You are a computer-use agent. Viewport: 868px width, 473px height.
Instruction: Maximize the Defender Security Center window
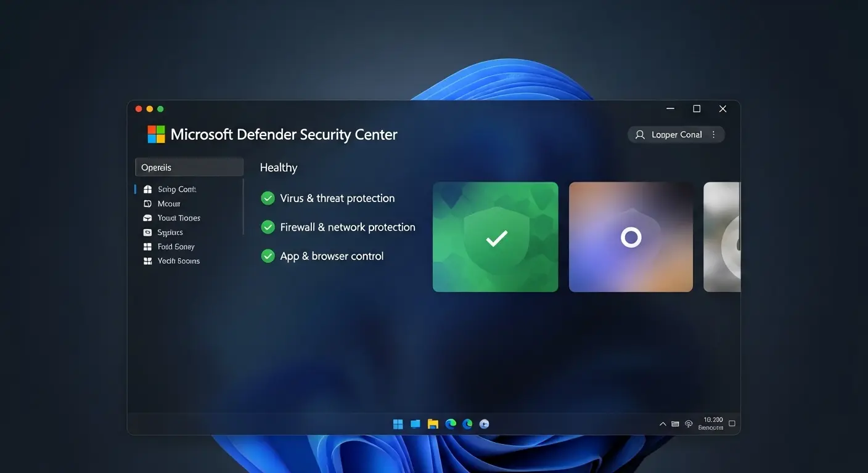point(697,109)
